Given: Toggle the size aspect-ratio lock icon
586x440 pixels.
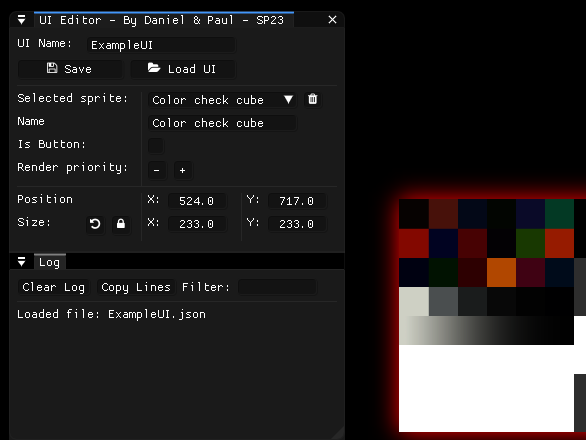Looking at the screenshot, I should point(121,224).
